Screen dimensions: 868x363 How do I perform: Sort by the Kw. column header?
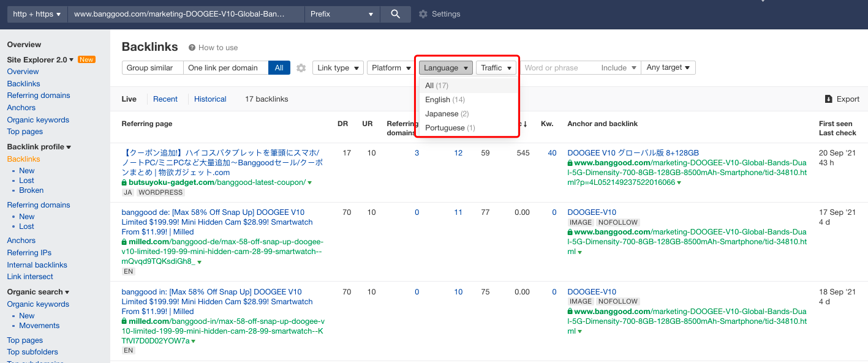point(547,124)
